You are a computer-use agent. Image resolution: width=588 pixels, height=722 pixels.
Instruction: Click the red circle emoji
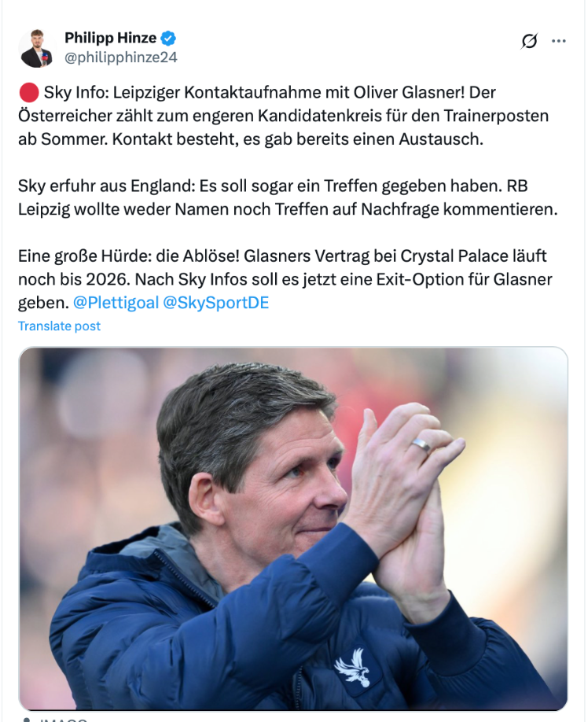pyautogui.click(x=28, y=93)
